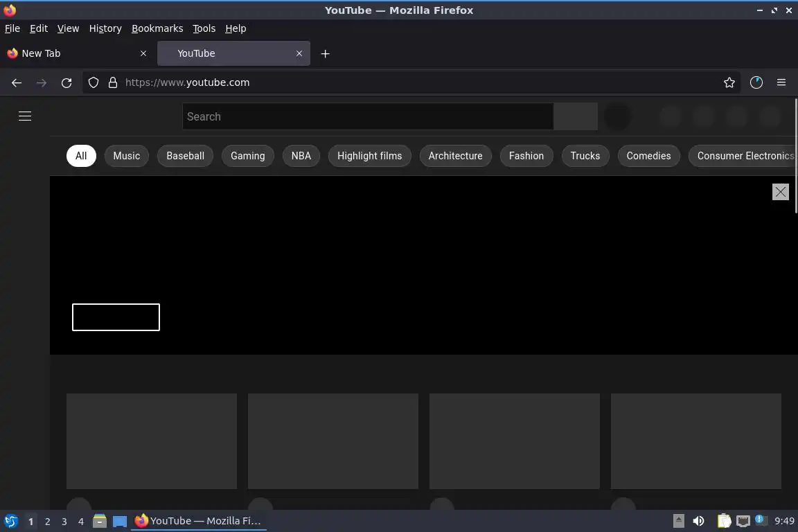Open the tracking protection shield icon

[93, 82]
